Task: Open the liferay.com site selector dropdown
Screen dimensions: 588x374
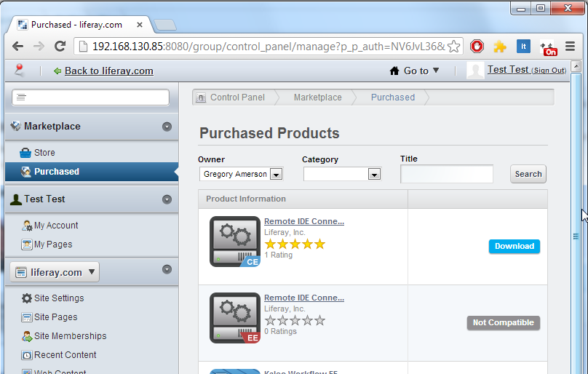Action: [55, 272]
